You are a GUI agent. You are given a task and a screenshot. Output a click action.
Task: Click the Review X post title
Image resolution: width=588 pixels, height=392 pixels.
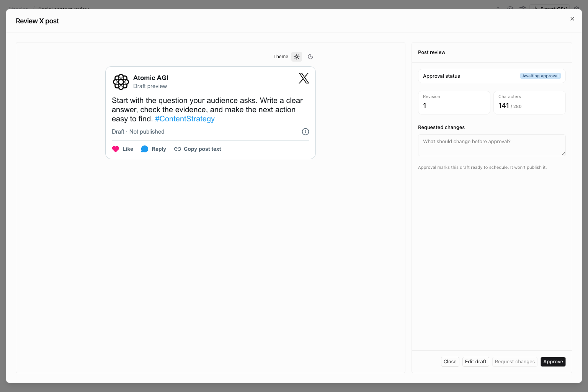coord(38,21)
